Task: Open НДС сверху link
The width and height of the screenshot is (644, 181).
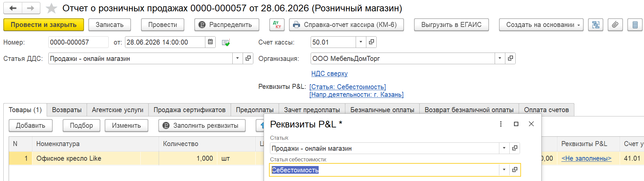Action: click(329, 74)
